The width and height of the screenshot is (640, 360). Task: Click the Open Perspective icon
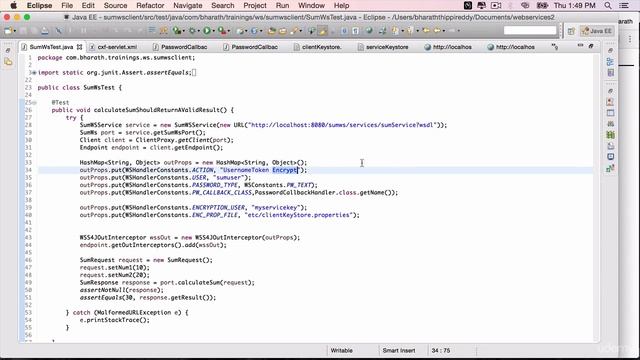pos(571,31)
